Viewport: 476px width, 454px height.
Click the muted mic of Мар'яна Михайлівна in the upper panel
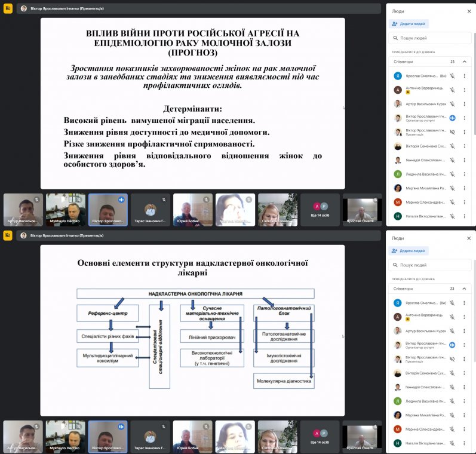tap(452, 188)
